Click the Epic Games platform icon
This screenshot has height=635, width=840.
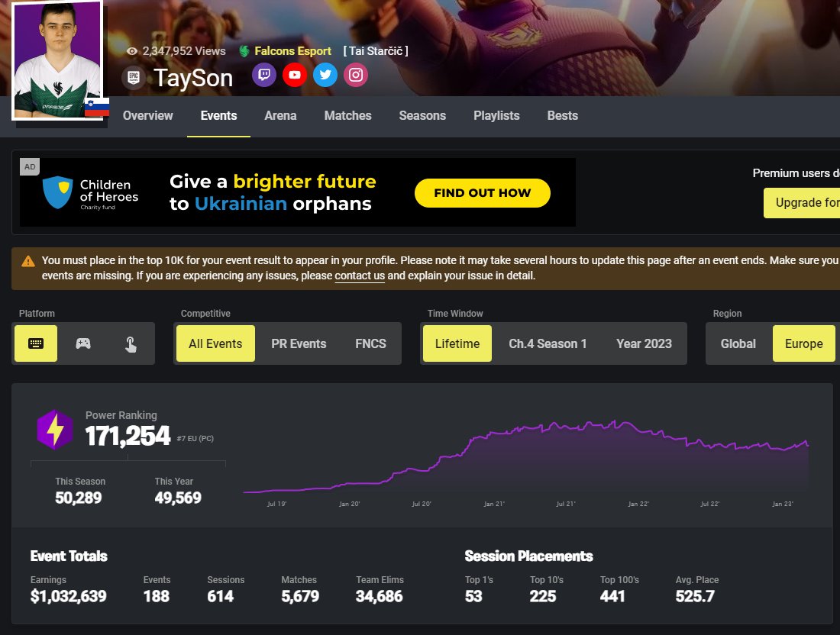[x=134, y=78]
